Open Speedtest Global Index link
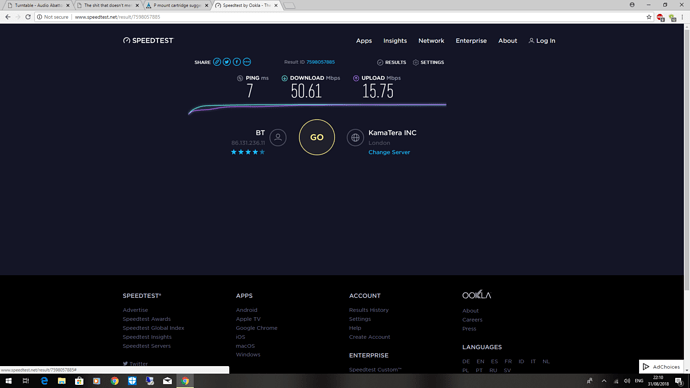This screenshot has height=388, width=690. click(153, 328)
